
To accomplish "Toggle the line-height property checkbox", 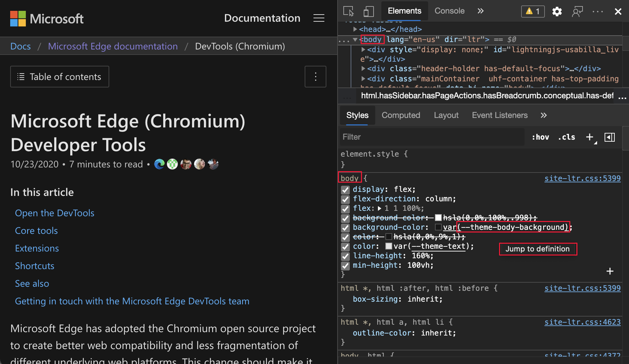I will tap(345, 257).
